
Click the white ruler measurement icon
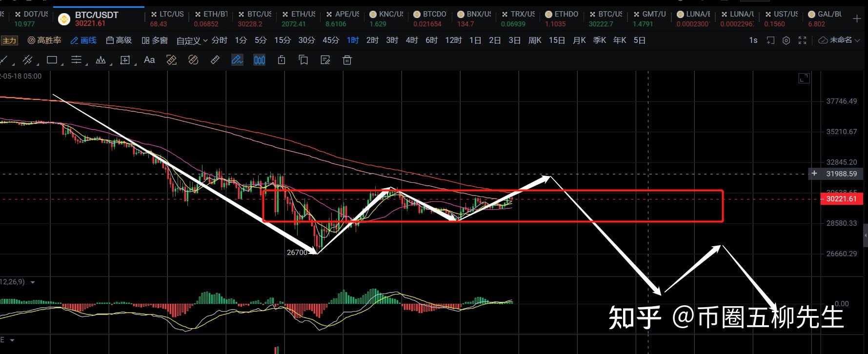pos(215,60)
